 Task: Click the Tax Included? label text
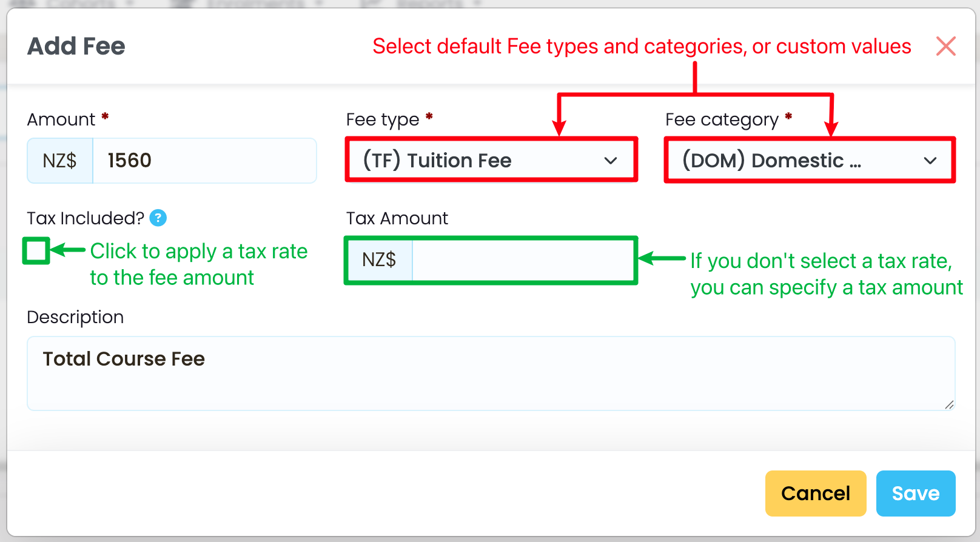point(86,218)
